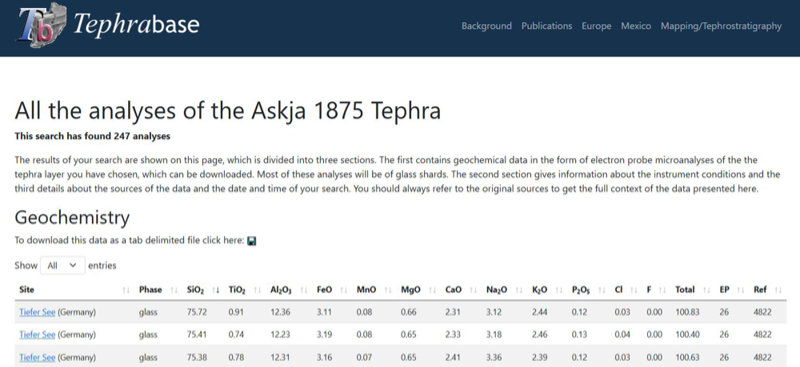
Task: Select the Total value 100.83
Action: [x=687, y=312]
